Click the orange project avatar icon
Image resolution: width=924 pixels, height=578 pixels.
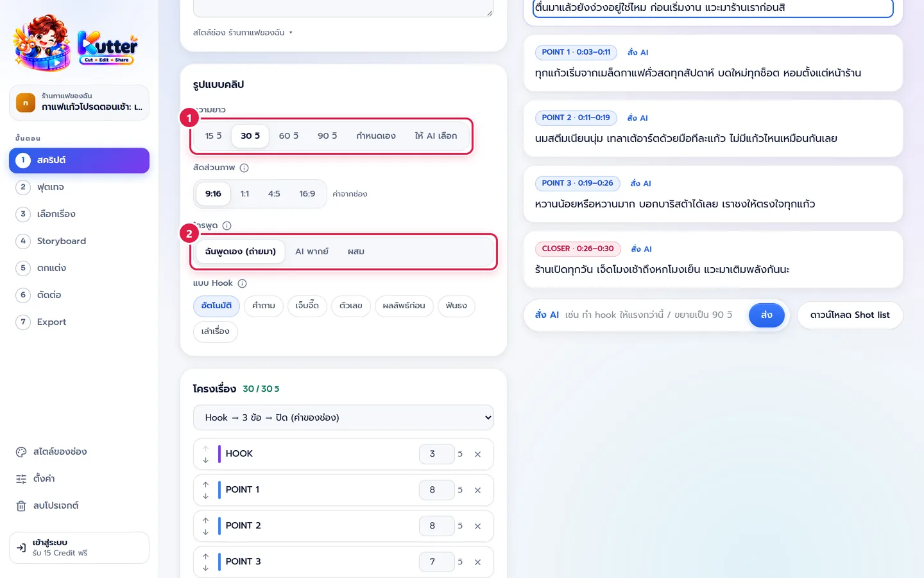pyautogui.click(x=26, y=103)
